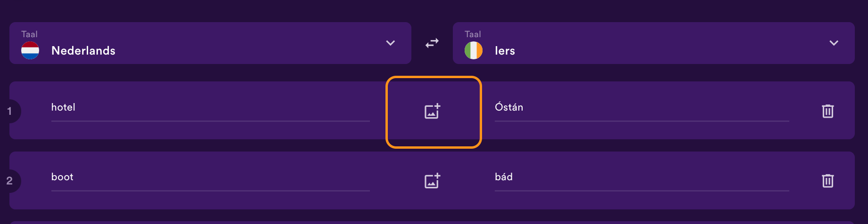Expand the Iers language chevron
This screenshot has width=868, height=224.
[834, 43]
